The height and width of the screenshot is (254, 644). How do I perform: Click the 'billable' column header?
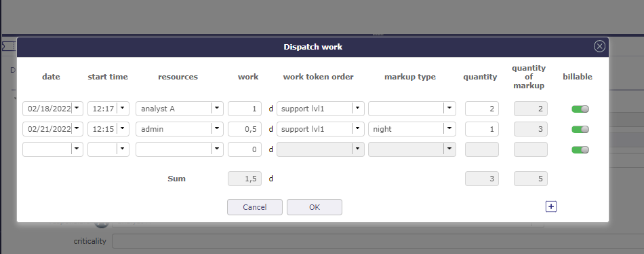578,77
